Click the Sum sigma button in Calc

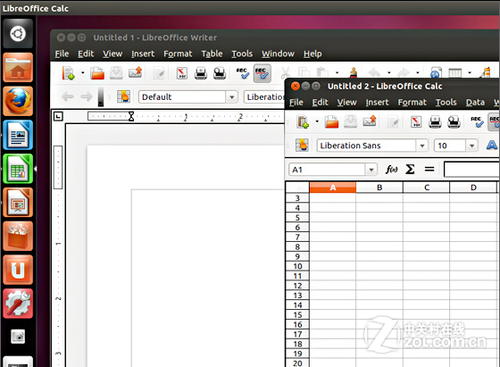coord(410,170)
